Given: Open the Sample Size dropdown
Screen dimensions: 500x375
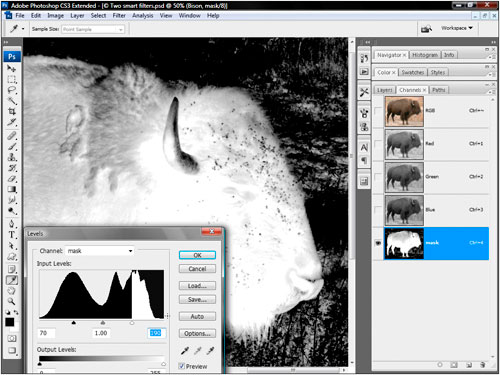Looking at the screenshot, I should click(93, 29).
